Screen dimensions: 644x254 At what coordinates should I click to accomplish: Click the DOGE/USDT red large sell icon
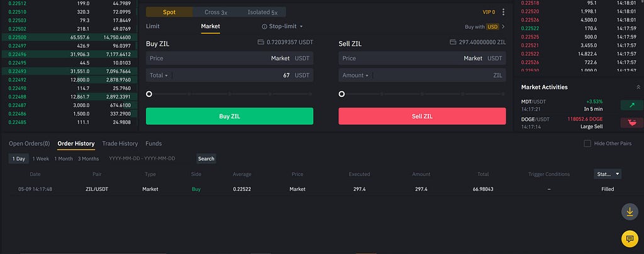pyautogui.click(x=631, y=123)
